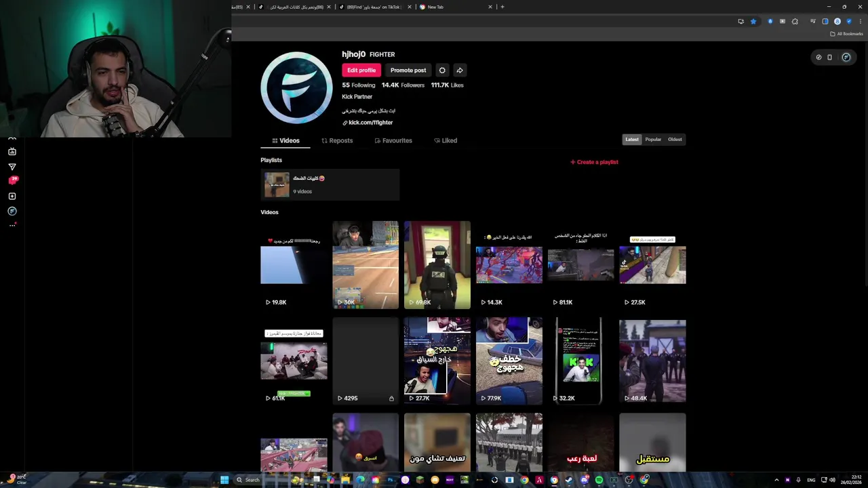
Task: Close the New Tab tab
Action: 490,7
